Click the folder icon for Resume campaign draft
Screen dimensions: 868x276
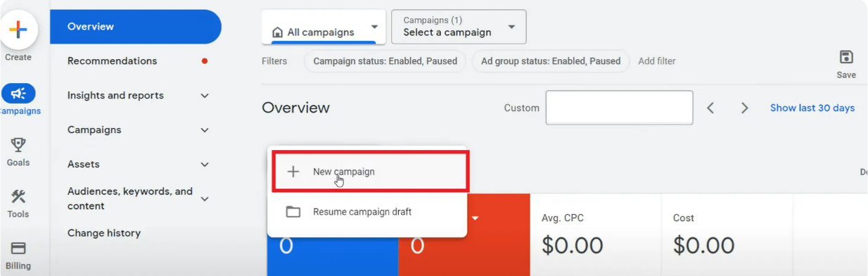pyautogui.click(x=293, y=212)
